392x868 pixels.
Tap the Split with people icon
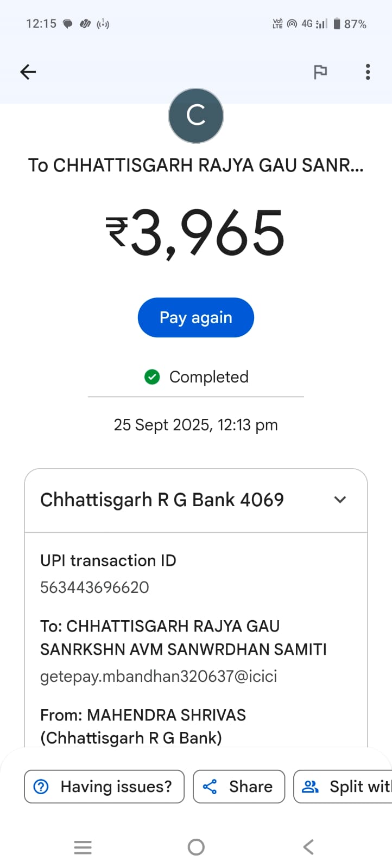(x=310, y=787)
